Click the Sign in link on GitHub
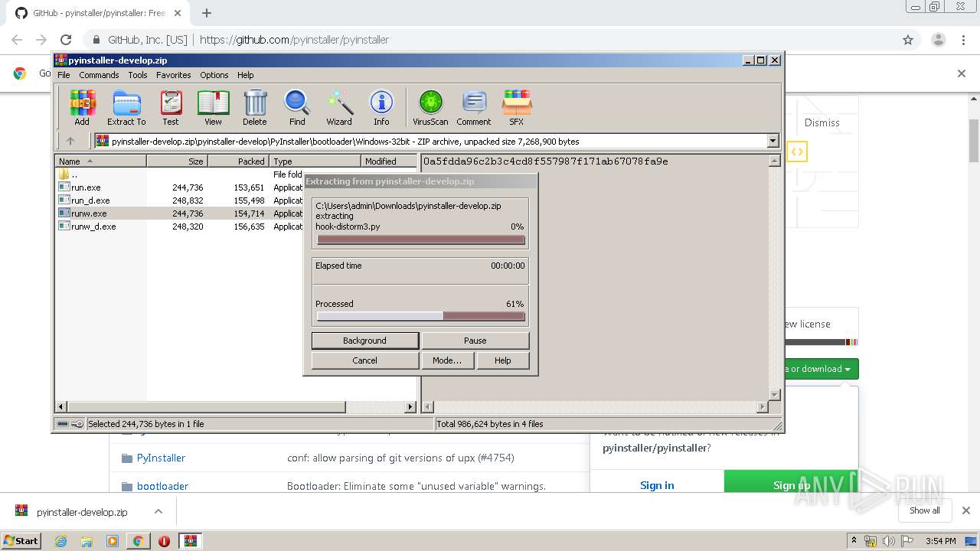 point(657,485)
